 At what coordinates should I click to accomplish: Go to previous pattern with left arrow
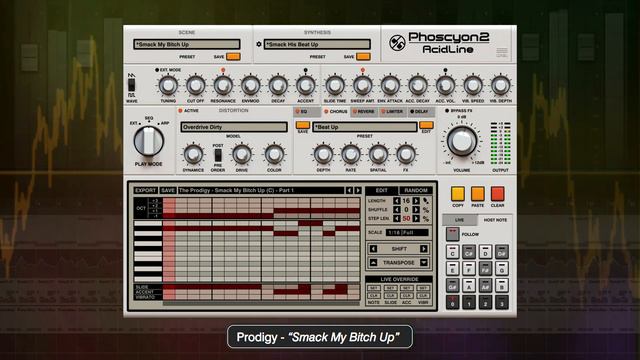pyautogui.click(x=349, y=191)
